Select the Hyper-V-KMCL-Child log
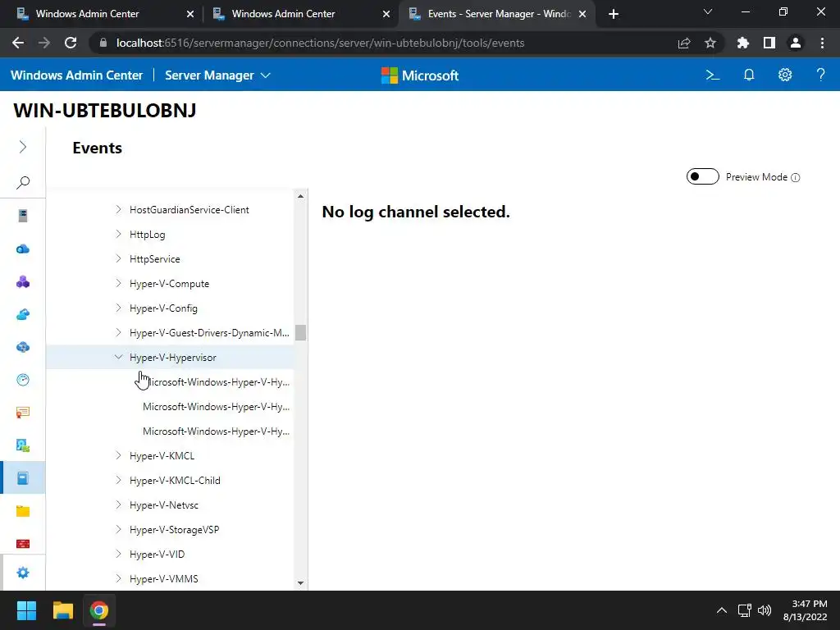The width and height of the screenshot is (840, 630). pyautogui.click(x=175, y=481)
